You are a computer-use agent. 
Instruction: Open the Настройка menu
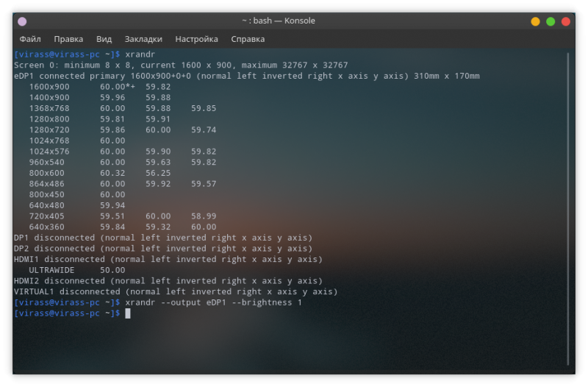(x=196, y=39)
